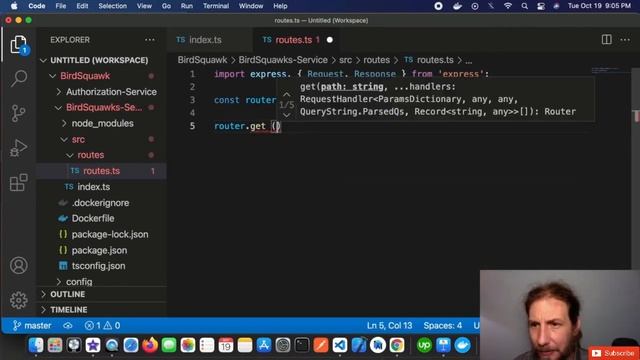Open the File menu
The height and width of the screenshot is (360, 640).
61,6
